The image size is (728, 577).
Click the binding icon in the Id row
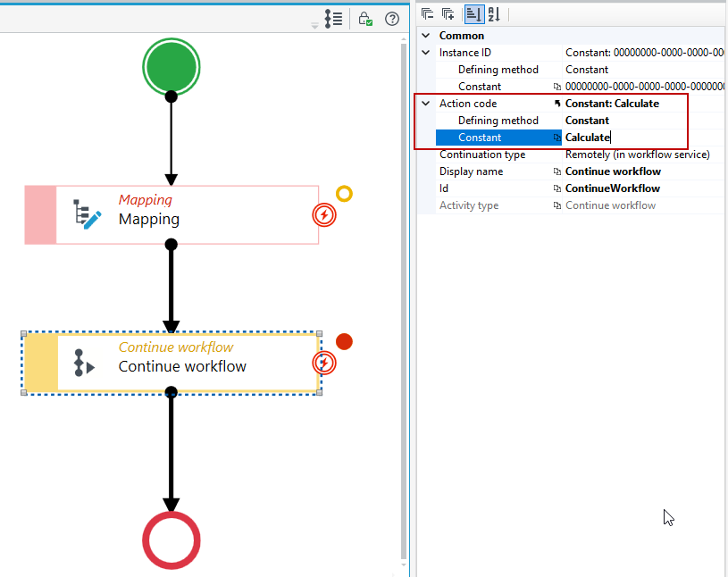(557, 188)
